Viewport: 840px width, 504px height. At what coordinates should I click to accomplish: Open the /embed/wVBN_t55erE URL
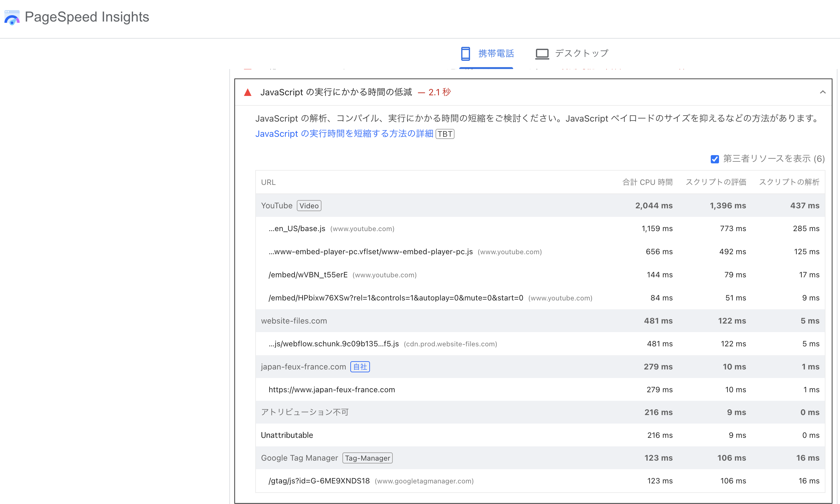coord(308,275)
